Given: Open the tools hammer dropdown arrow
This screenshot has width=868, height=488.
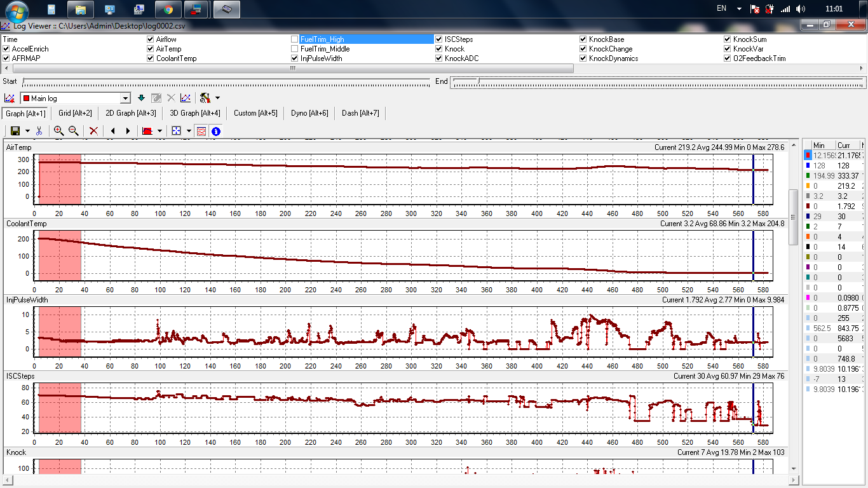Looking at the screenshot, I should click(218, 98).
